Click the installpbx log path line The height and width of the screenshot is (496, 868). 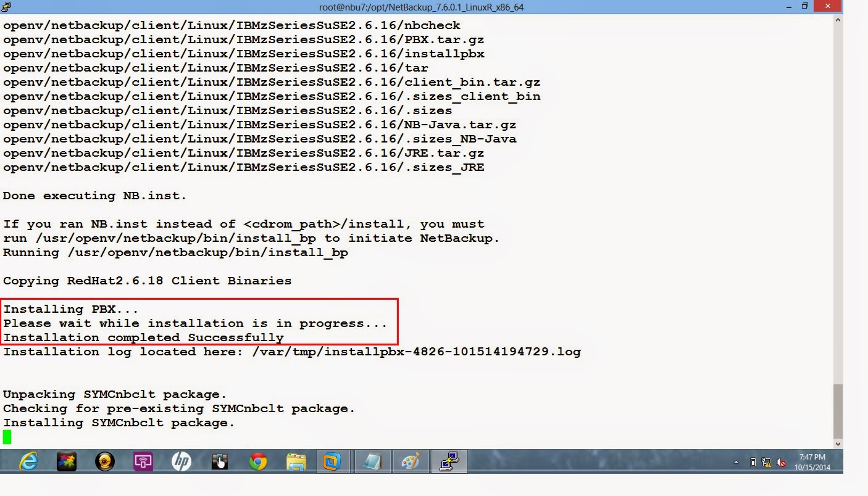291,352
